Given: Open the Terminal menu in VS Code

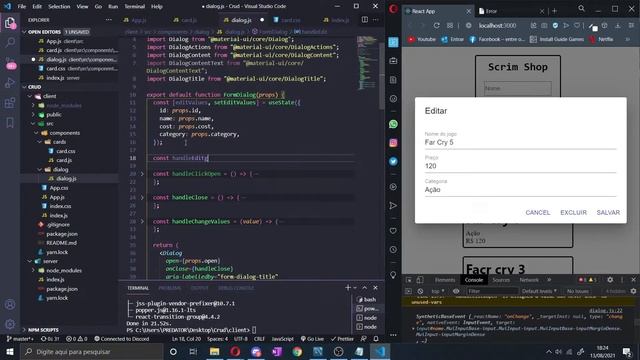Looking at the screenshot, I should (x=135, y=7).
